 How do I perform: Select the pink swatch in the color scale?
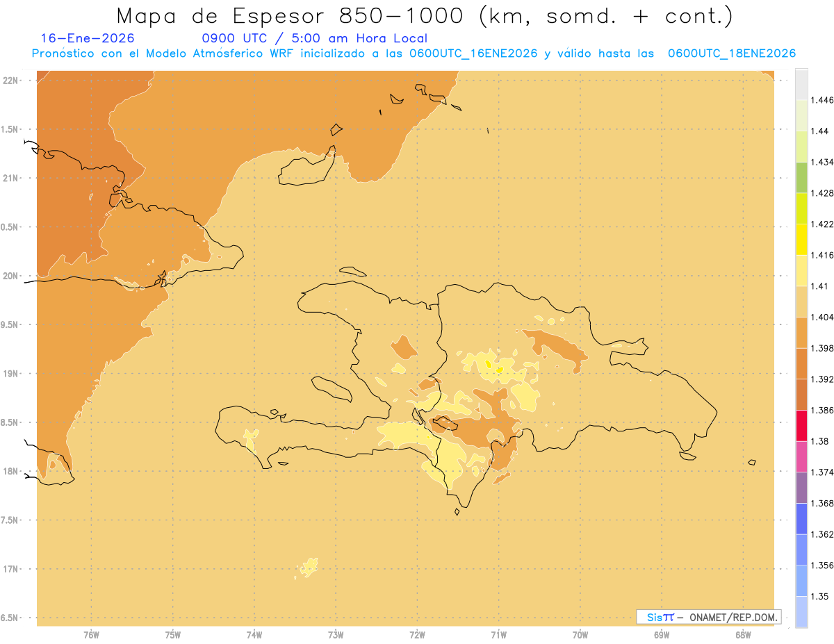pyautogui.click(x=801, y=456)
